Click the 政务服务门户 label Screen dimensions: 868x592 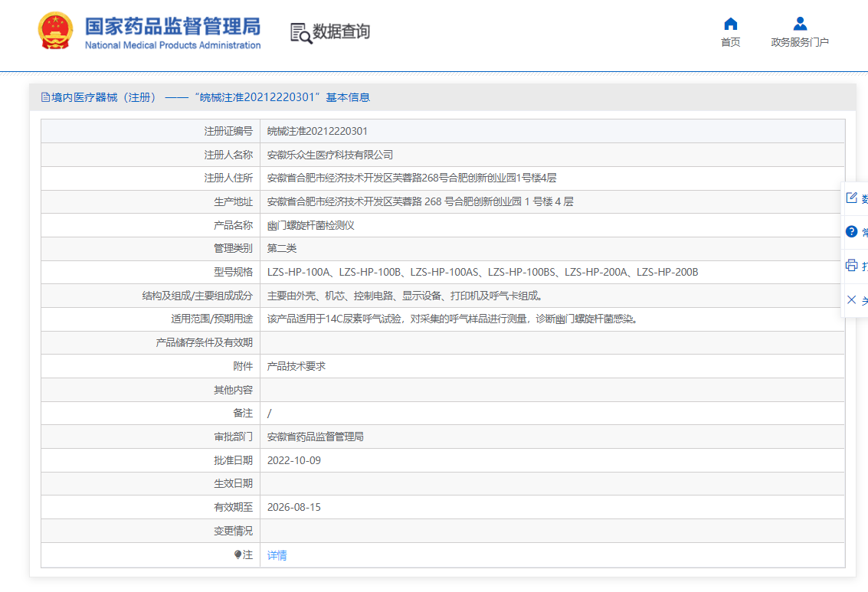click(x=800, y=42)
